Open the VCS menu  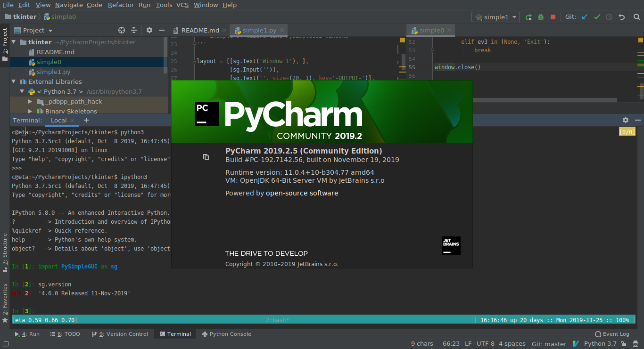182,5
